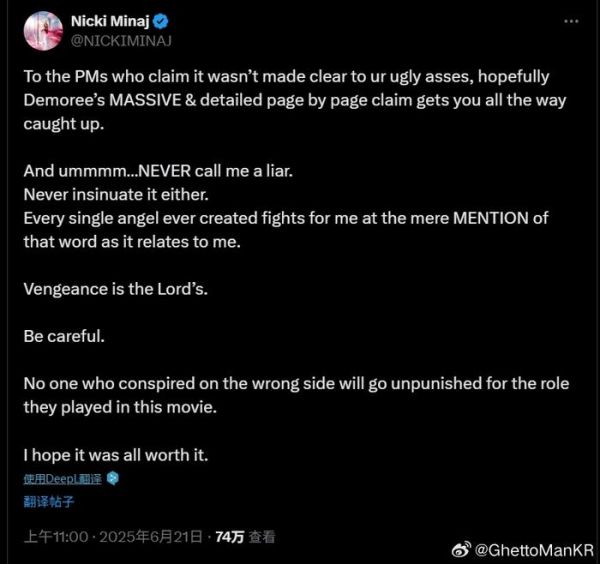Image resolution: width=600 pixels, height=564 pixels.
Task: Open the three-dot more options menu
Action: pyautogui.click(x=569, y=20)
